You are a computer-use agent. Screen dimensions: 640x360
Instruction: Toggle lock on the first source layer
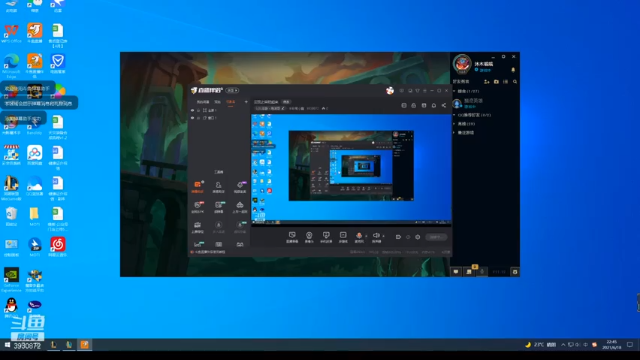(199, 110)
